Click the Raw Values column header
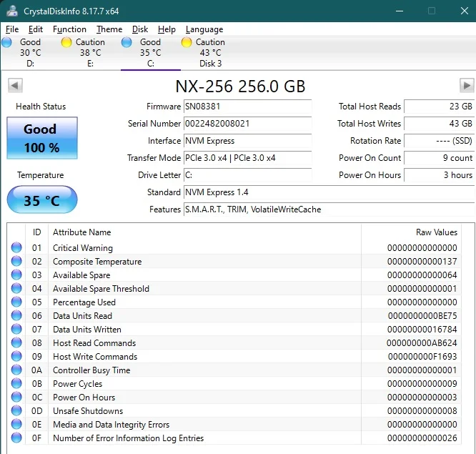The image size is (476, 454). pos(436,232)
